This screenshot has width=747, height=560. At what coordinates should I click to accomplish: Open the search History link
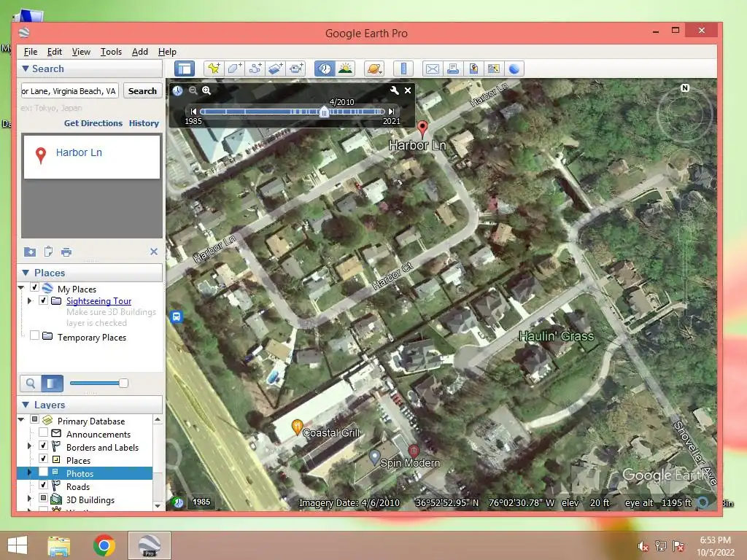click(x=144, y=123)
